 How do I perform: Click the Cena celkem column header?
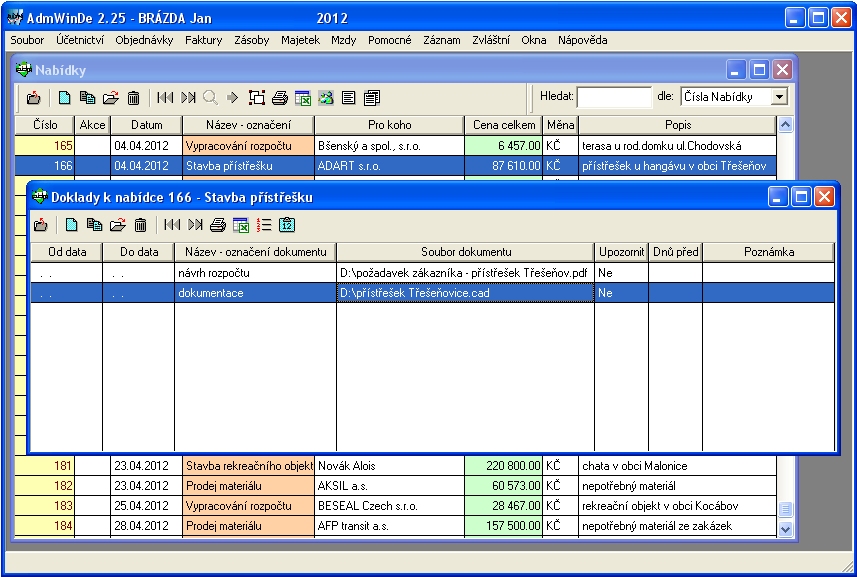(x=504, y=125)
